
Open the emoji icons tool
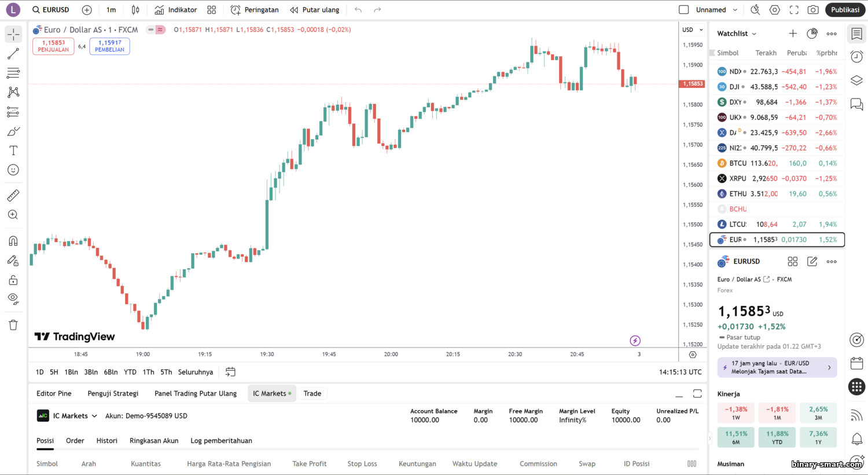tap(13, 170)
